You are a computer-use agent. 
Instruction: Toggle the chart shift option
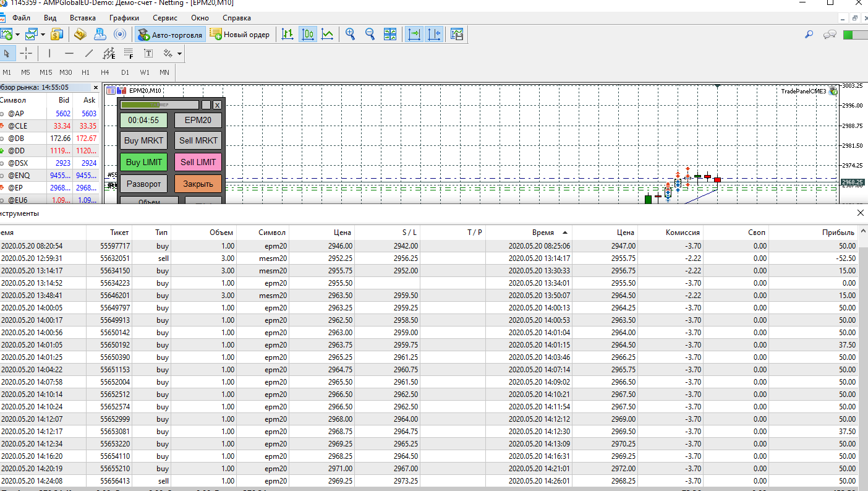coord(433,35)
